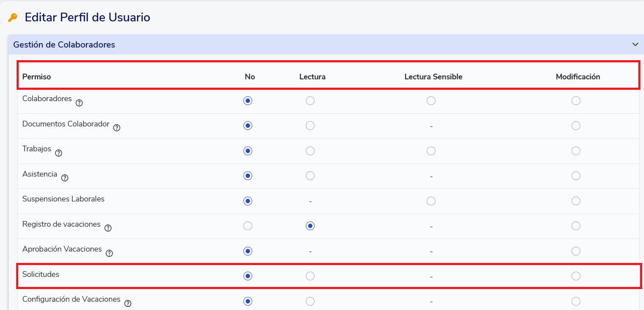Select Modificación for Documentos Colaborador

coord(575,126)
